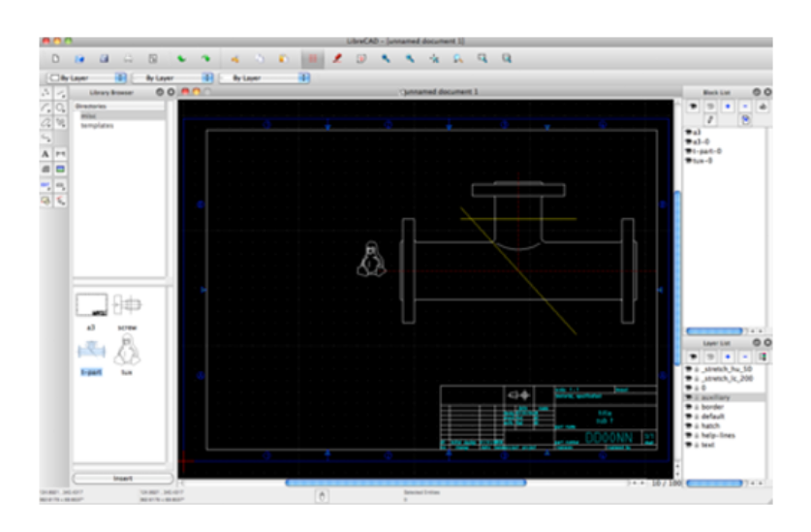Viewport: 811px width, 532px height.
Task: Open the pen color By Layer dropdown
Action: point(87,78)
